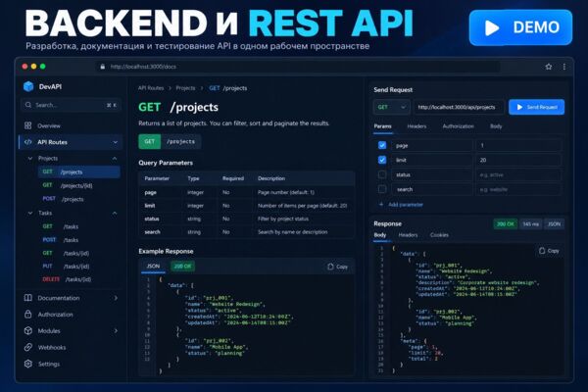Screen dimensions: 588x392
Task: Click the Projects tree caret on left
Action: point(30,159)
